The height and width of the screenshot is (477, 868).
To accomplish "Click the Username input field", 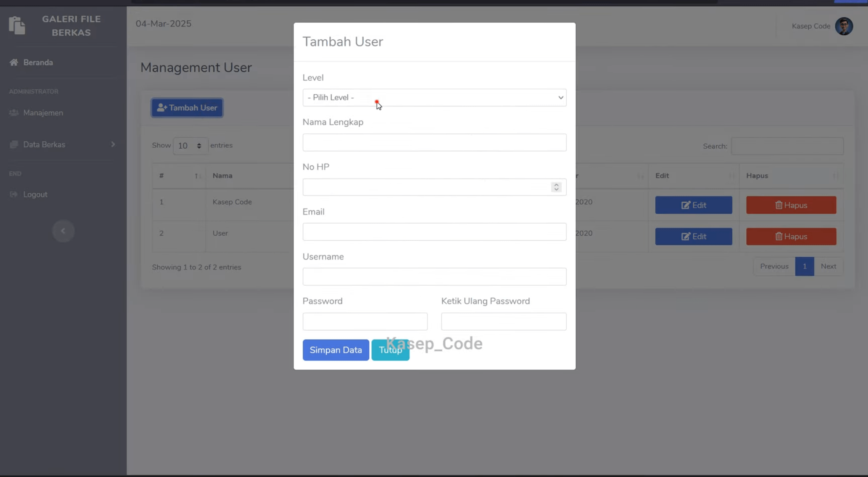I will click(434, 277).
